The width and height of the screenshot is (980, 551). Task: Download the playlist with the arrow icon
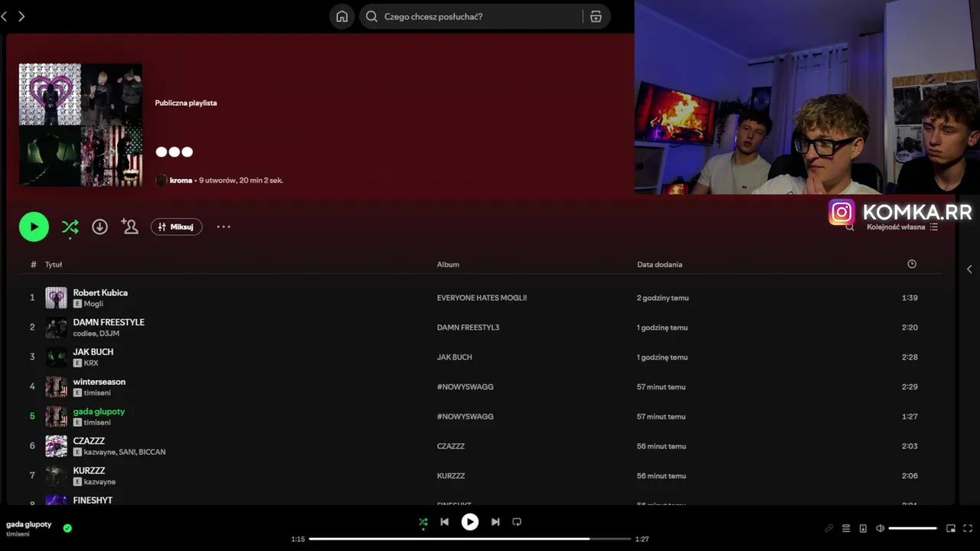point(100,227)
